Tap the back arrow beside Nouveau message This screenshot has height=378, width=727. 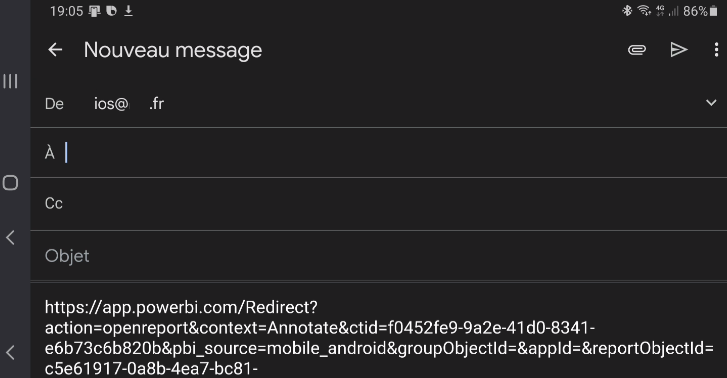pyautogui.click(x=55, y=50)
